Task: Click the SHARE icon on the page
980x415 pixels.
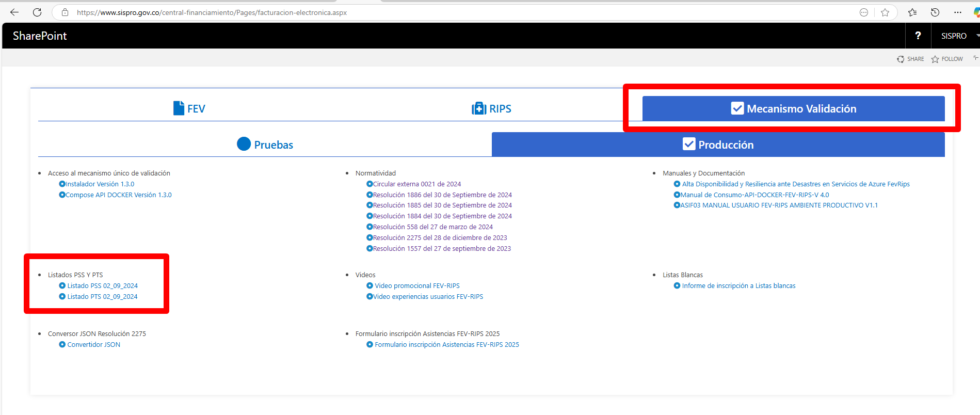Action: [901, 59]
